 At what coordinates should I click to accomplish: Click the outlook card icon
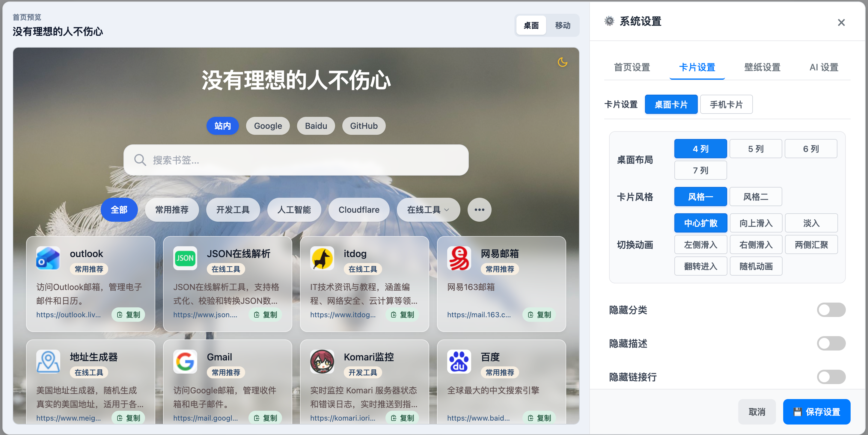click(x=48, y=258)
